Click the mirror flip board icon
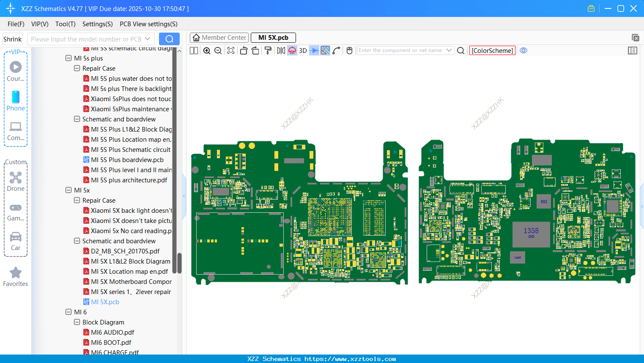644x363 pixels. point(281,51)
